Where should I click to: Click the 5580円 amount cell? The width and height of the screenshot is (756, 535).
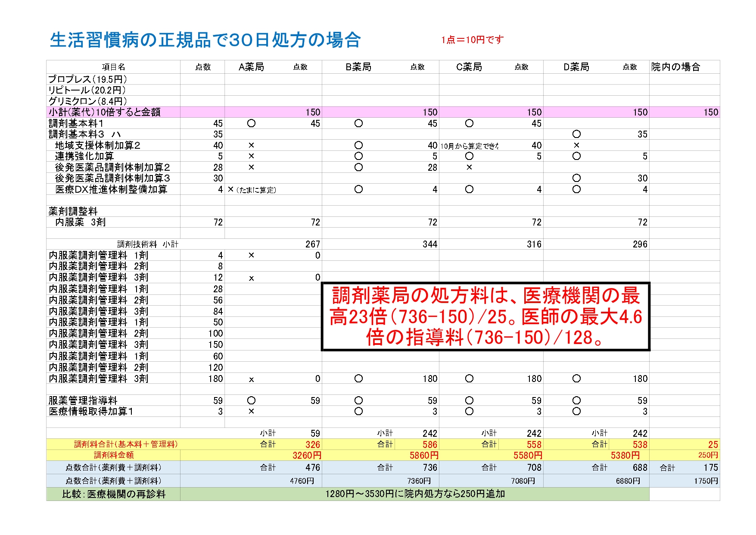point(528,455)
